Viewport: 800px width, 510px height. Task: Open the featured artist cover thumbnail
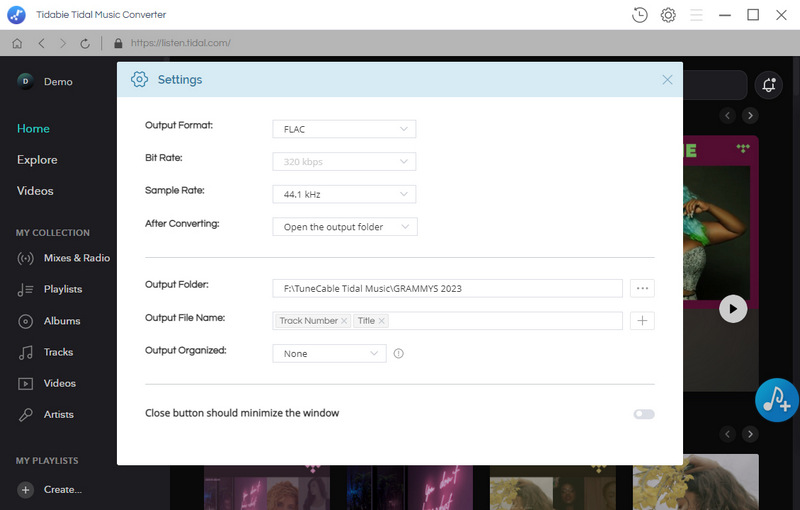(x=720, y=222)
